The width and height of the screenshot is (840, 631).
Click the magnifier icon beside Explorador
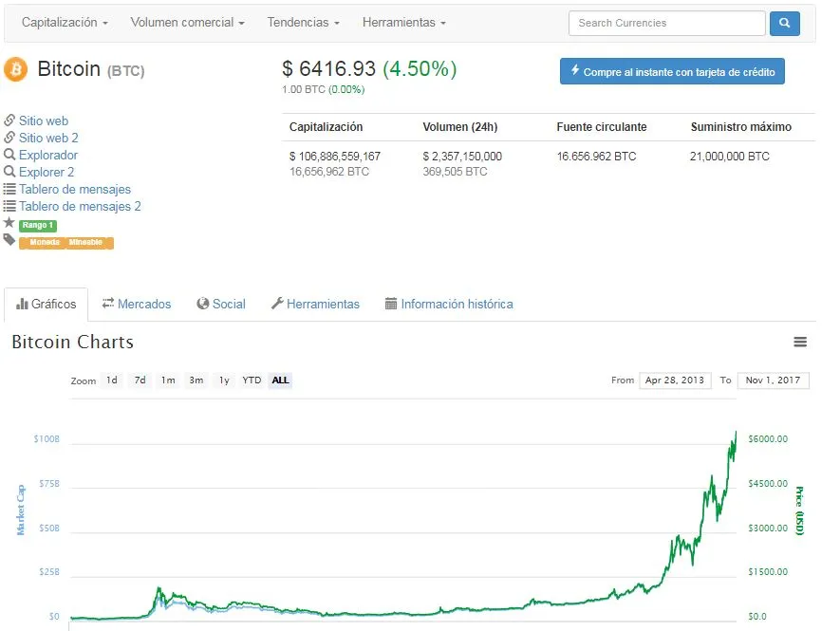(x=9, y=155)
